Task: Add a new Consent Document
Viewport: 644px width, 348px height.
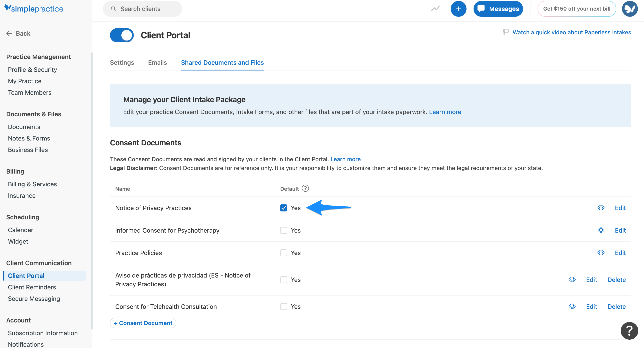Action: pyautogui.click(x=143, y=323)
